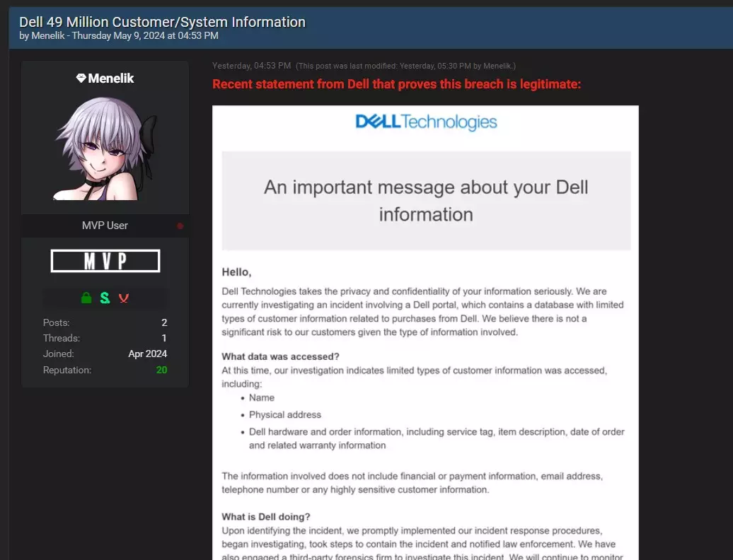
Task: Click the MVP rank badge
Action: [105, 261]
